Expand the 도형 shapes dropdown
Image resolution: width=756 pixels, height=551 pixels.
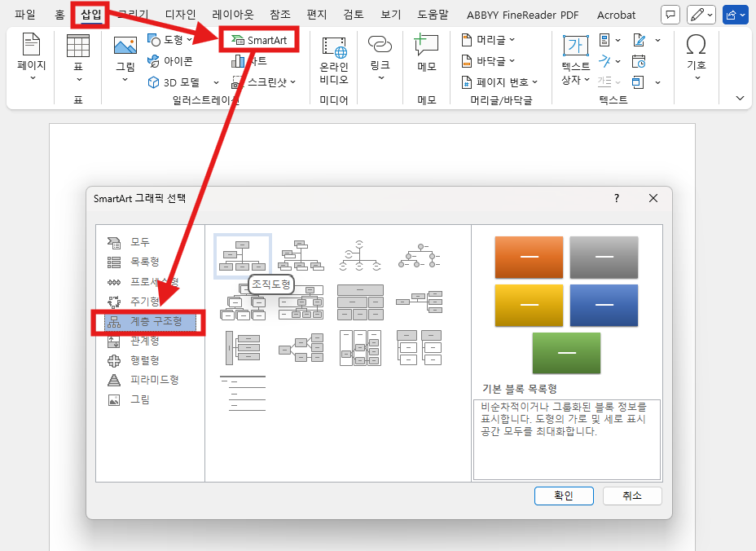pyautogui.click(x=189, y=39)
